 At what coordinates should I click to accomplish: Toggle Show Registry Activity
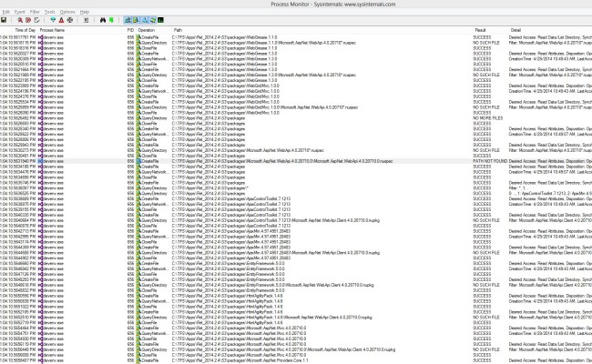click(x=128, y=20)
